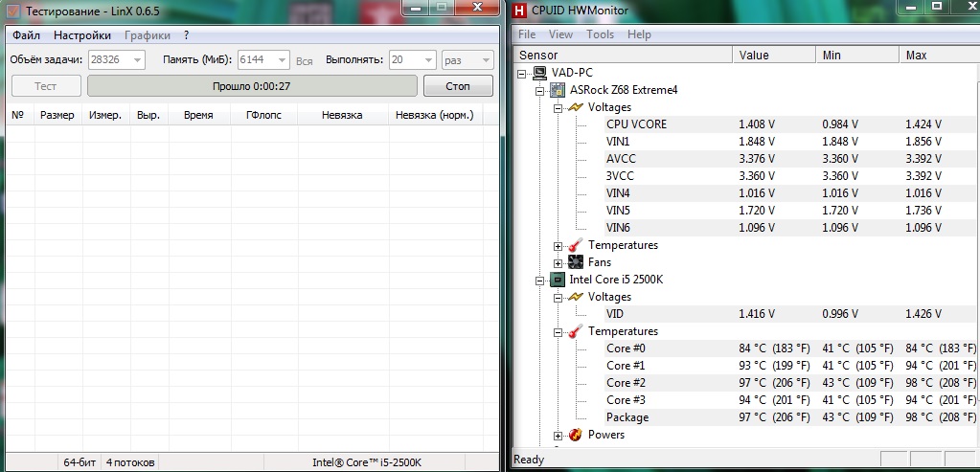
Task: Click the thermometer icon beside ASRock Temperatures
Action: (x=575, y=245)
